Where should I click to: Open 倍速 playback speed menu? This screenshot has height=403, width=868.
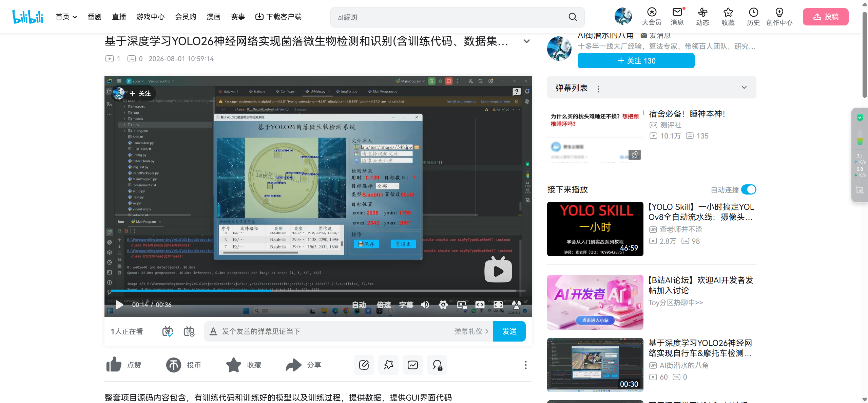point(384,305)
